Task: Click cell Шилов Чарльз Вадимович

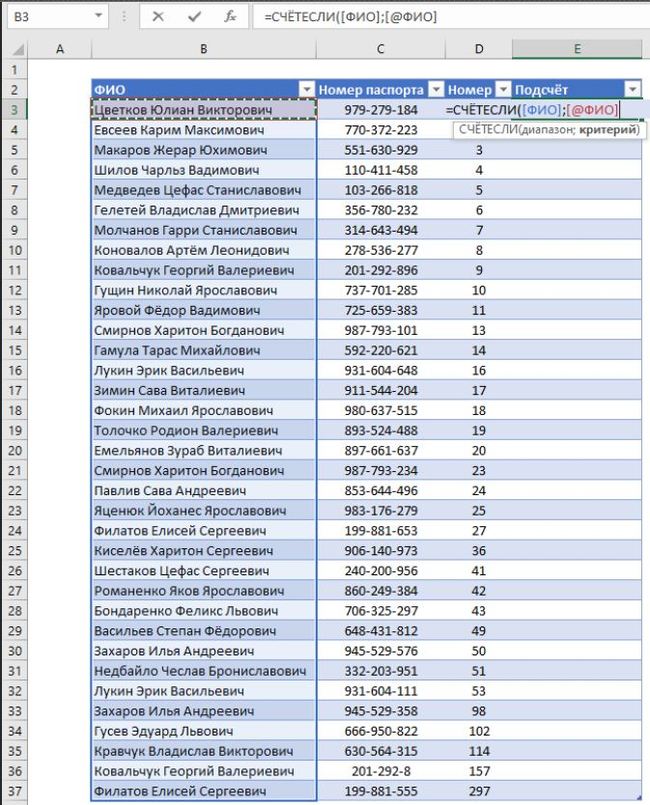Action: click(x=204, y=170)
